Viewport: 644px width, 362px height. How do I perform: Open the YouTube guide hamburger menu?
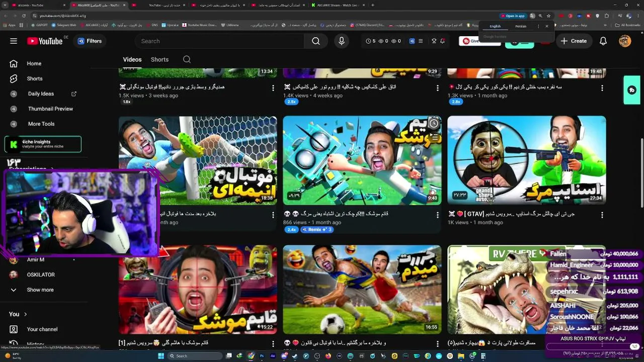pos(14,41)
